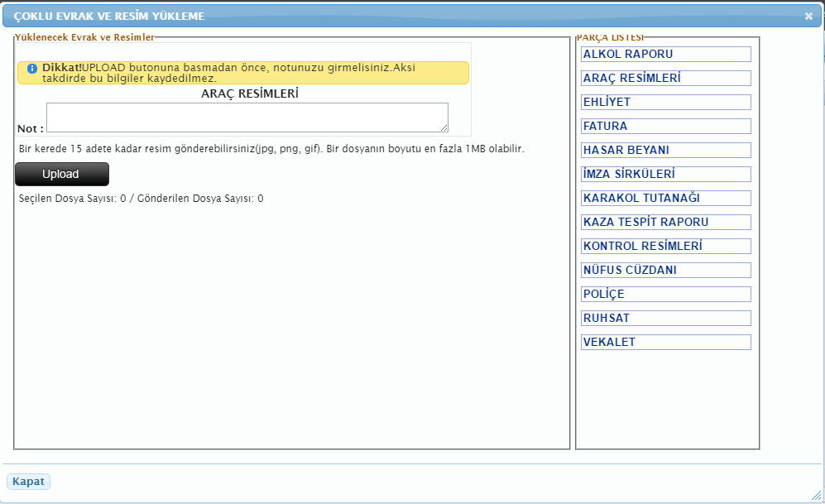Screen dimensions: 825x504
Task: Click the dialog resize grip at bottom-right
Action: pyautogui.click(x=817, y=495)
